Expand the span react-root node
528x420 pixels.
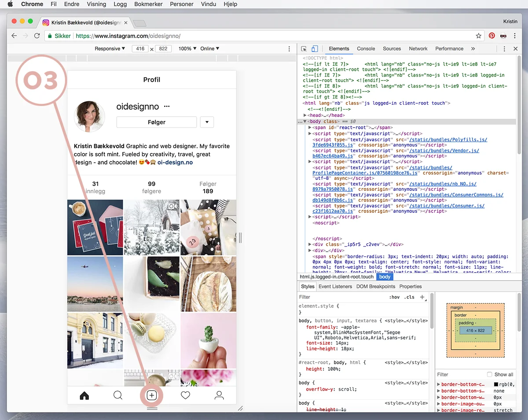point(310,128)
